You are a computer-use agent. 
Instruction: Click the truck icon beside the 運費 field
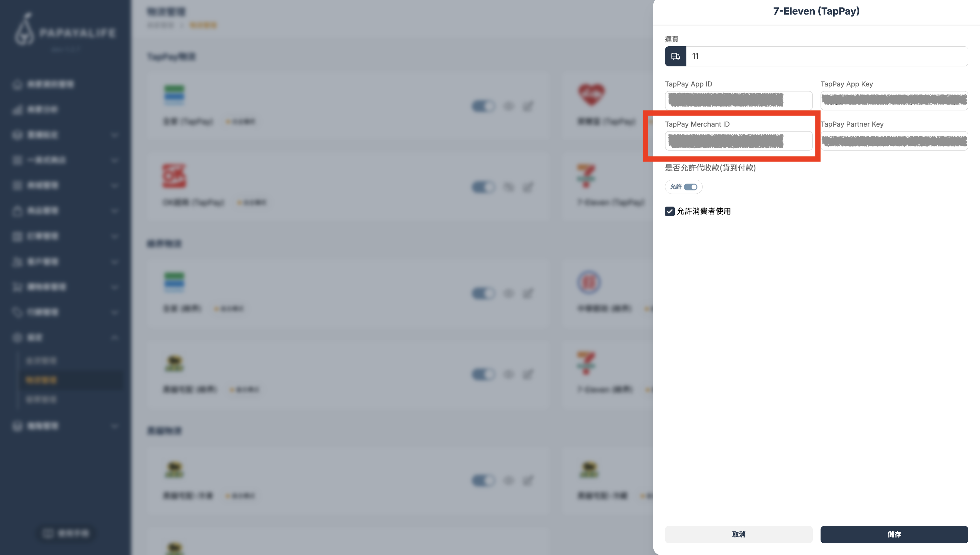(x=675, y=56)
